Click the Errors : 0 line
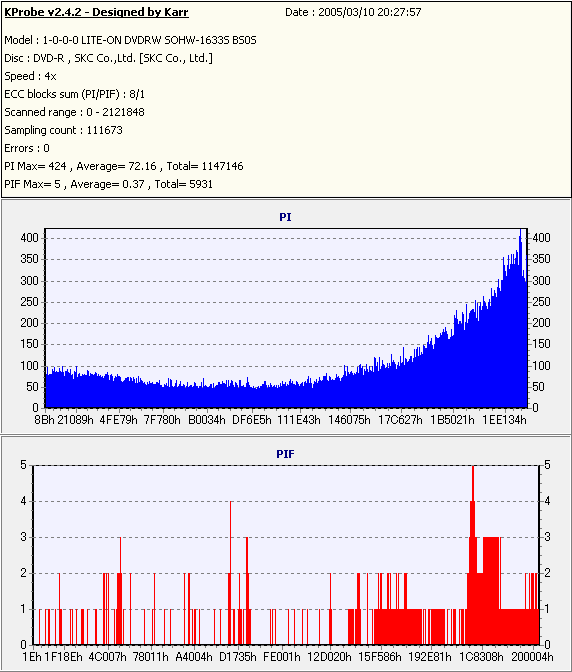This screenshot has width=572, height=672. point(27,148)
